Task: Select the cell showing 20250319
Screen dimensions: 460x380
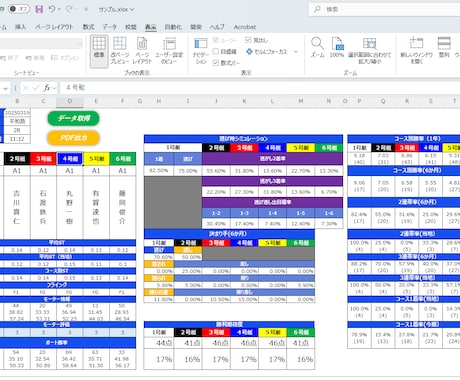Action: (x=17, y=113)
